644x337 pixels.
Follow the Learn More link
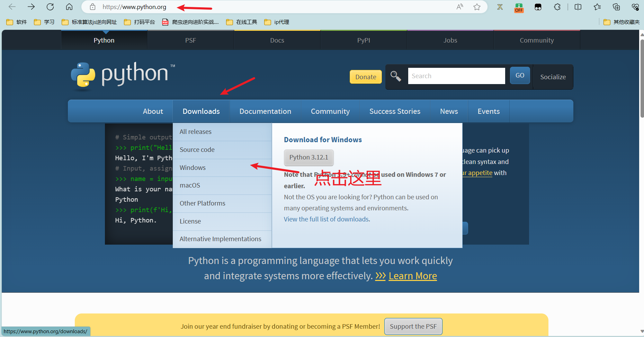pos(413,276)
